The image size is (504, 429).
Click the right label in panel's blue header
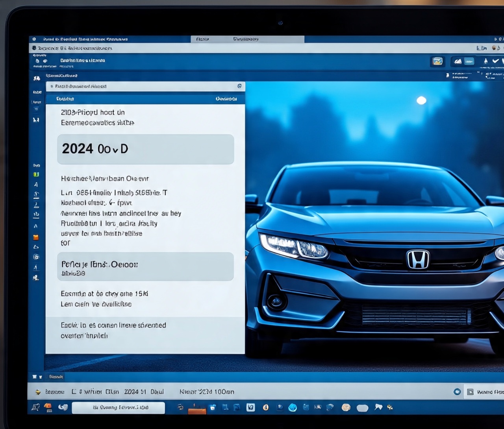[x=226, y=99]
